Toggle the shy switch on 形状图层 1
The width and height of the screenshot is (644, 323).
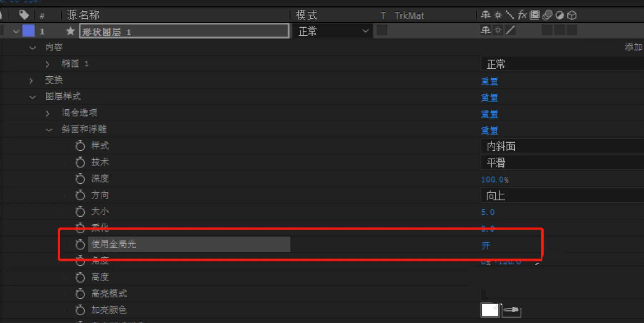coord(485,30)
